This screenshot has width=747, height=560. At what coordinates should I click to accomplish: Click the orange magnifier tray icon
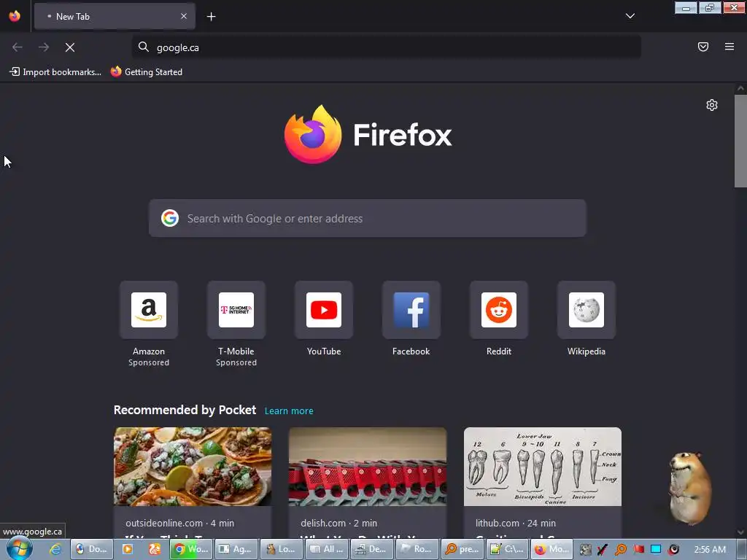pyautogui.click(x=621, y=549)
